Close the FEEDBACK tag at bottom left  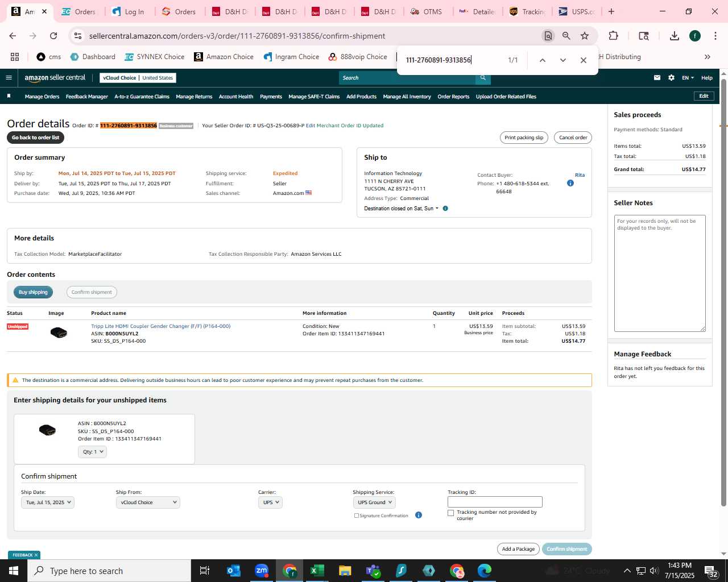(x=36, y=555)
